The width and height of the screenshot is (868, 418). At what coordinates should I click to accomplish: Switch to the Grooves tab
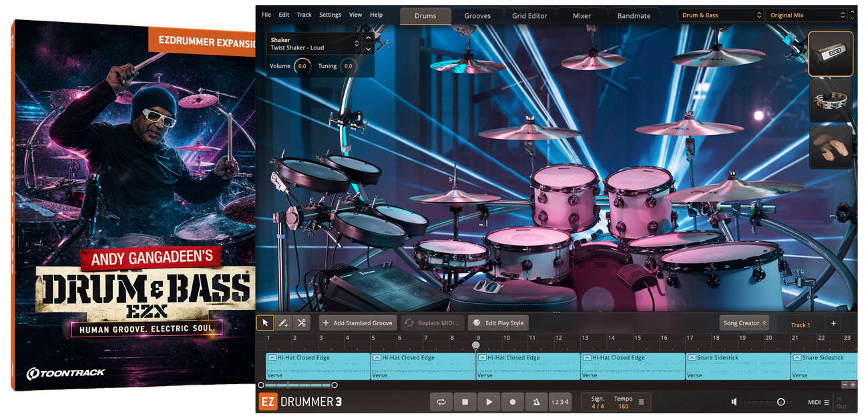tap(477, 15)
